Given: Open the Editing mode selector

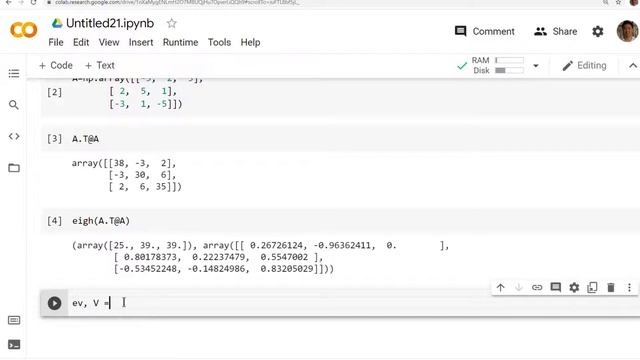Looking at the screenshot, I should 584,66.
